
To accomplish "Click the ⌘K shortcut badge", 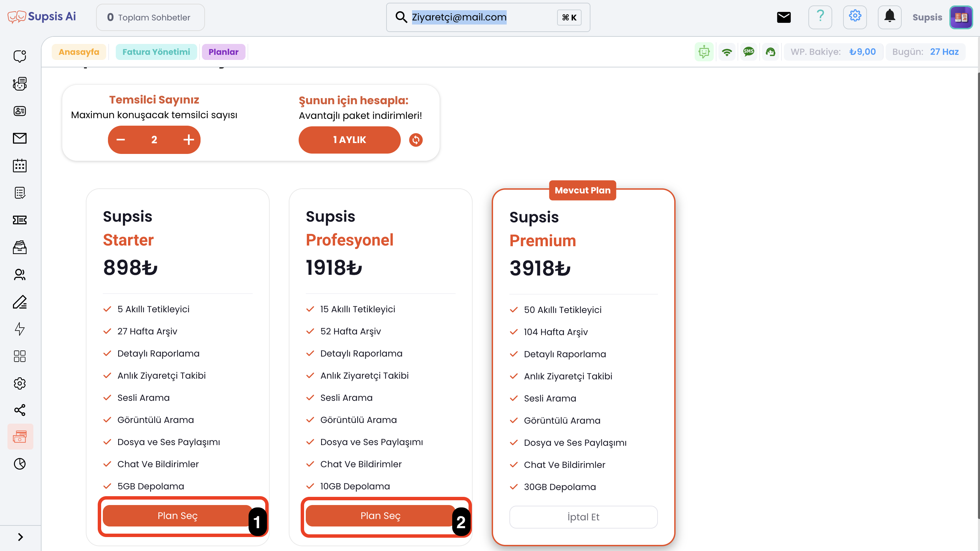I will 569,17.
